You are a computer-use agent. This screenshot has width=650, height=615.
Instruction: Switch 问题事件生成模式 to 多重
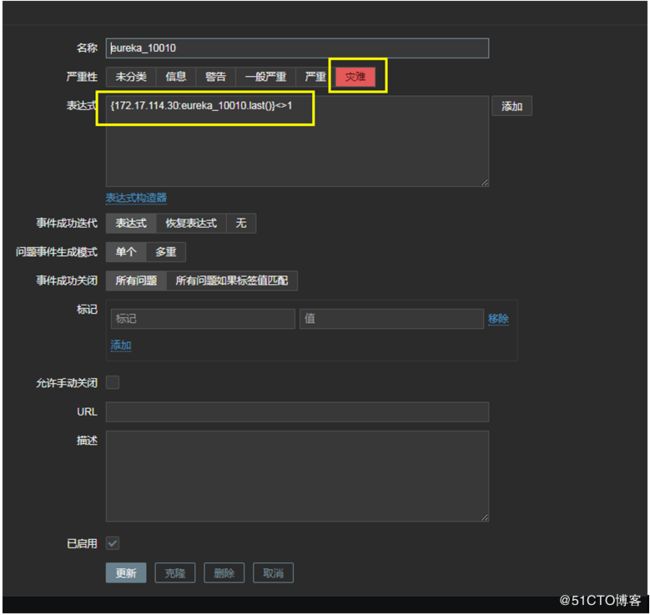[166, 252]
